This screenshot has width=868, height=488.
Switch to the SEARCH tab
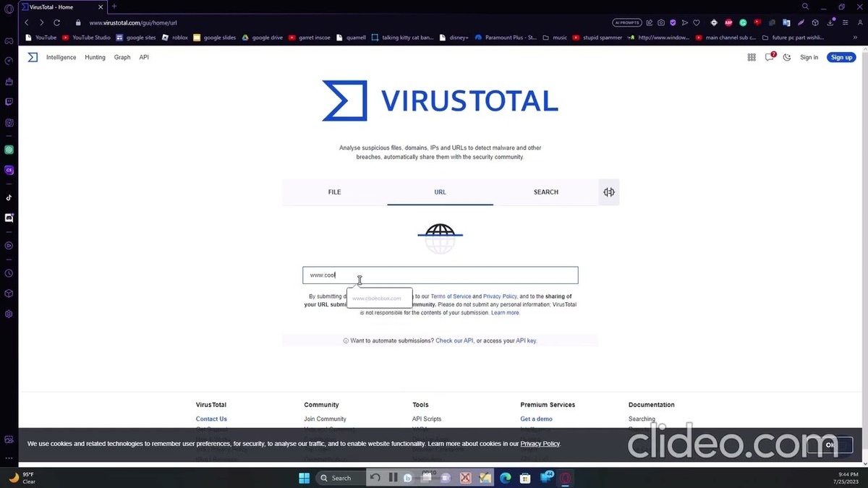(545, 192)
